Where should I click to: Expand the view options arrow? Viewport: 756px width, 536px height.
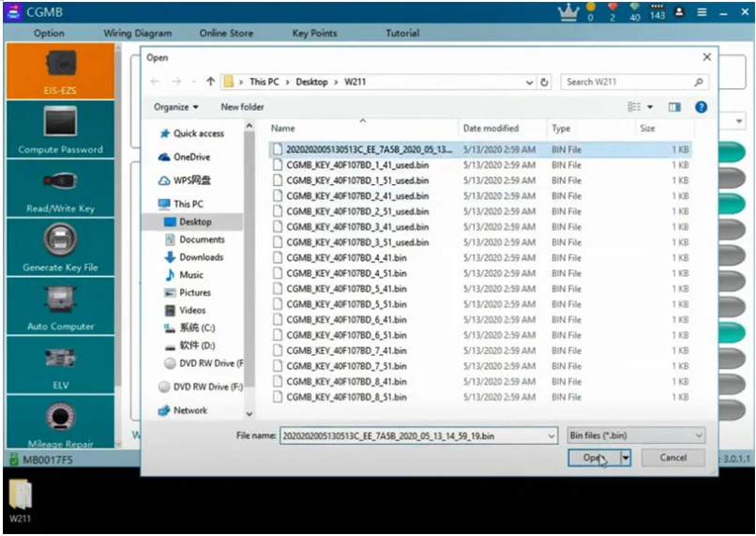point(650,107)
